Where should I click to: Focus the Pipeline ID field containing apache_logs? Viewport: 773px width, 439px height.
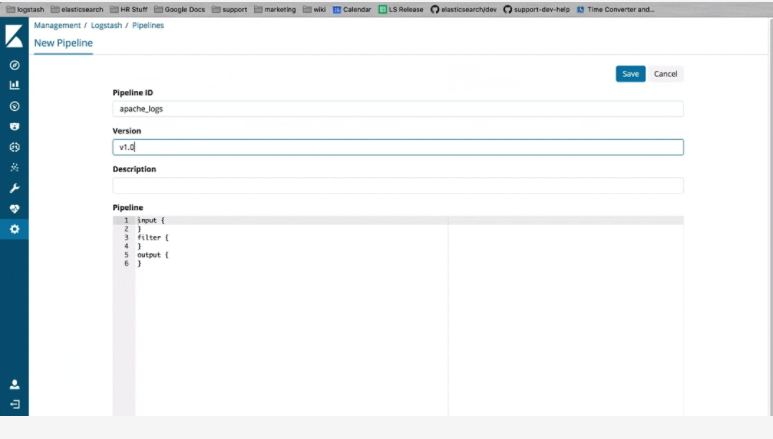coord(397,109)
